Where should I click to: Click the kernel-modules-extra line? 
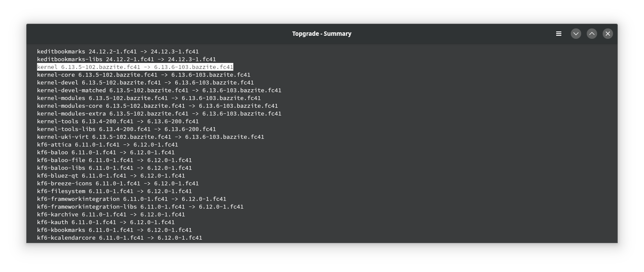[159, 114]
